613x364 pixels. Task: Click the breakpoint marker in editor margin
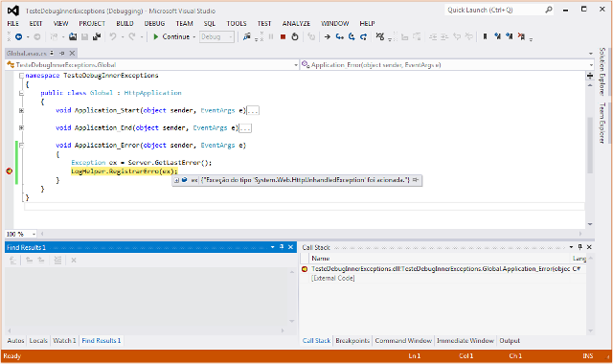pyautogui.click(x=10, y=171)
